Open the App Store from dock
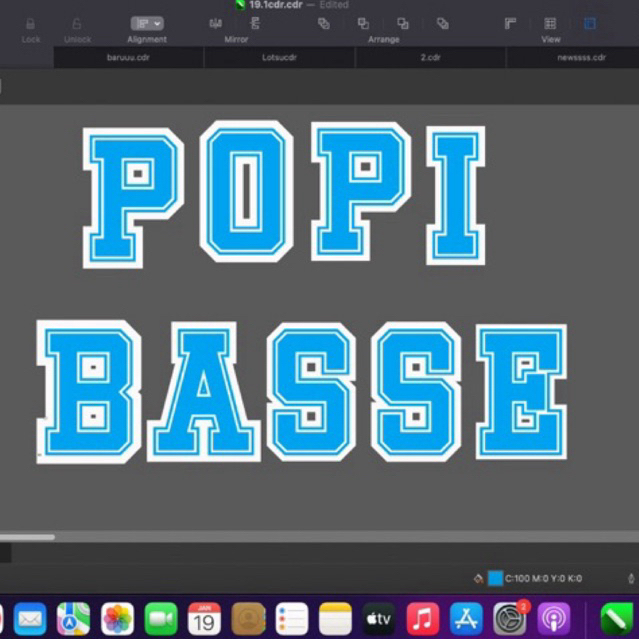Screen dimensions: 639x639 click(x=466, y=619)
